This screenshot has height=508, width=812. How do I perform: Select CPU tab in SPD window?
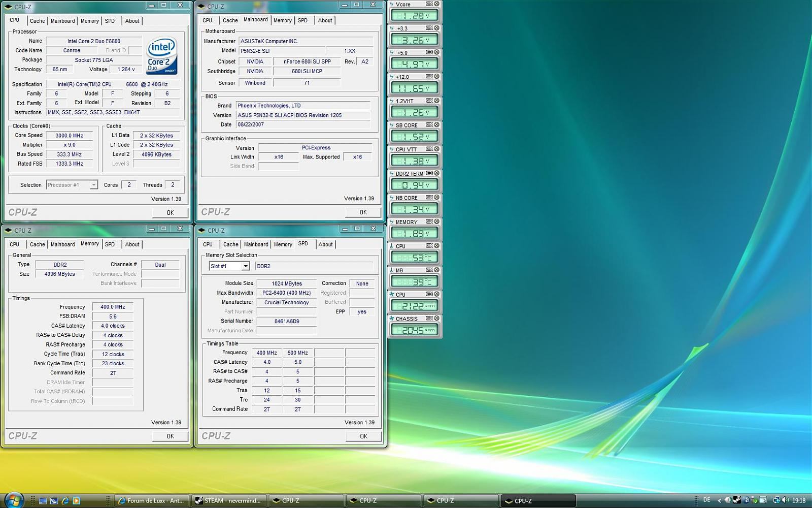[208, 244]
